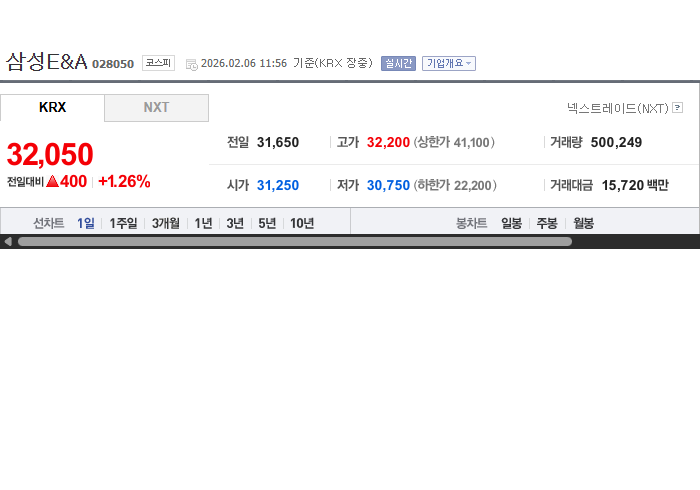Click the clock calendar icon beside the date

(x=192, y=65)
